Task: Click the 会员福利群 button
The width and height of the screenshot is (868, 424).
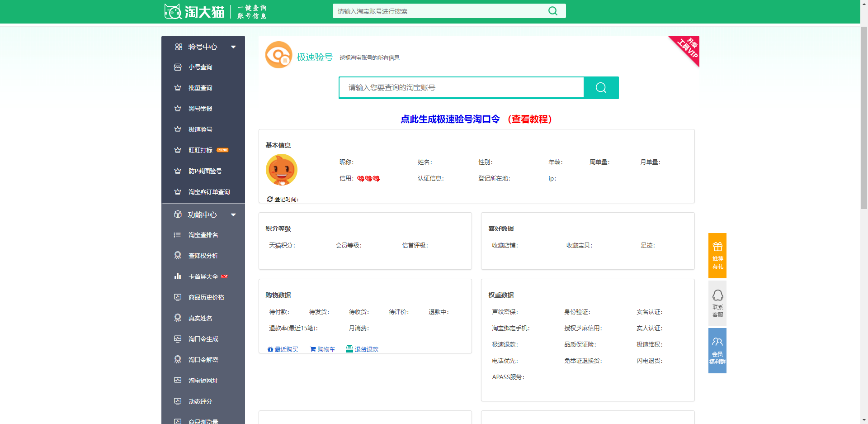Action: [x=717, y=351]
